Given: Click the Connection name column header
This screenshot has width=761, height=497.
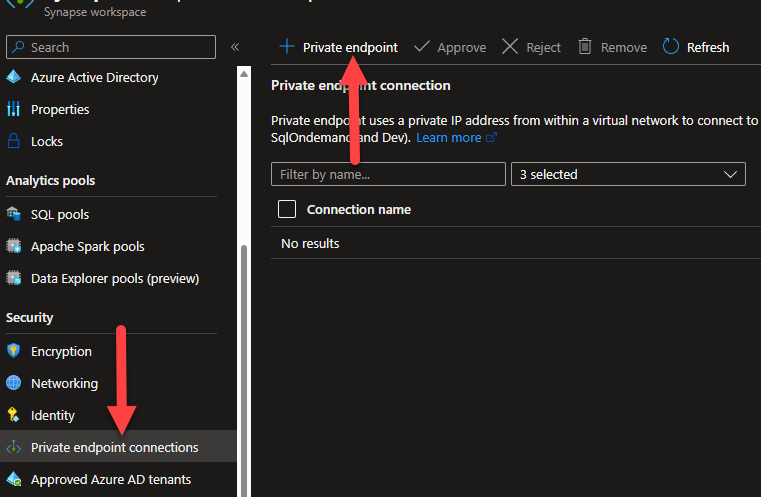Looking at the screenshot, I should coord(359,209).
